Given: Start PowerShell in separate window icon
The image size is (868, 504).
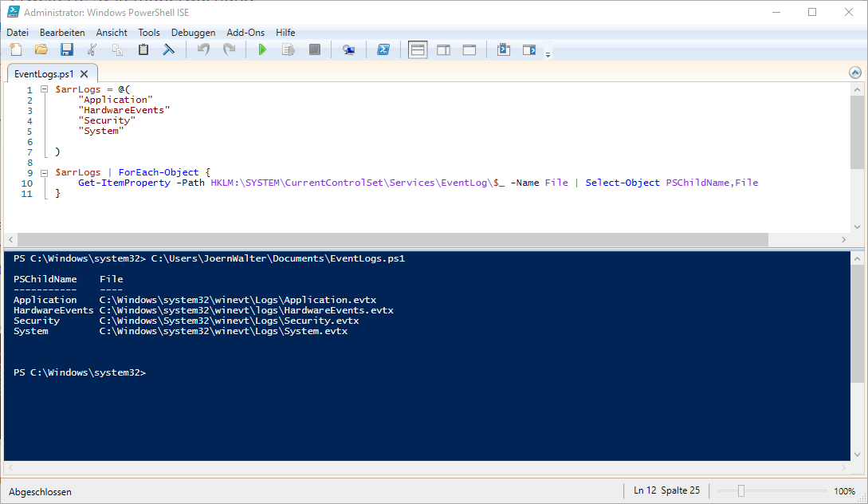Looking at the screenshot, I should point(383,49).
